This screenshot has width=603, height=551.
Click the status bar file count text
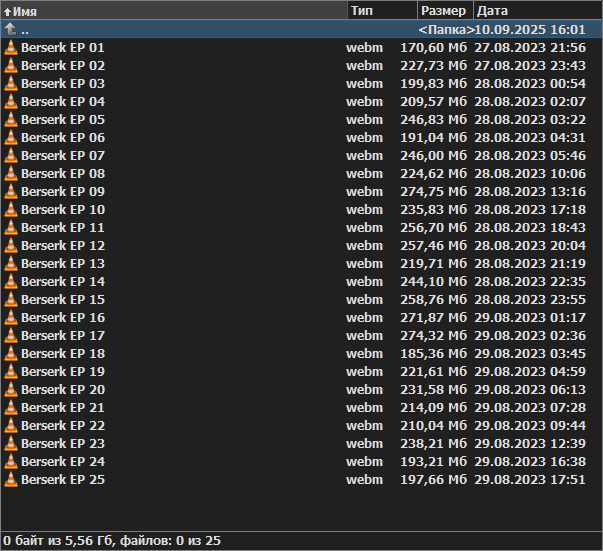[112, 541]
